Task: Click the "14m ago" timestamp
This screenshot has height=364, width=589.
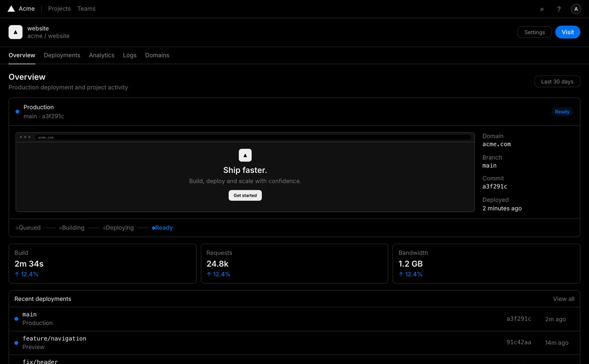Action: [557, 343]
